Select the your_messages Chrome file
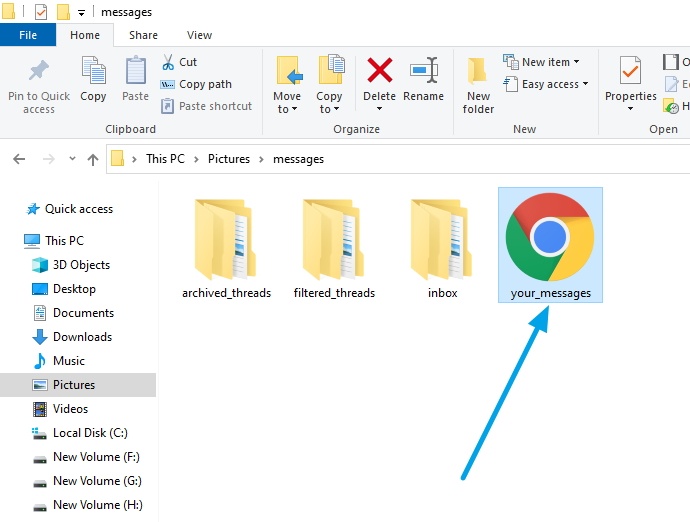The image size is (690, 522). 550,245
